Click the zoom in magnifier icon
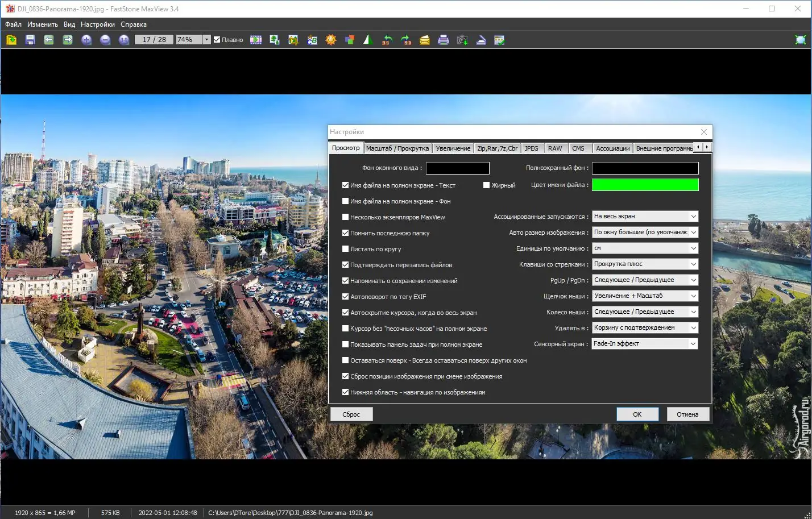This screenshot has height=519, width=812. click(86, 40)
